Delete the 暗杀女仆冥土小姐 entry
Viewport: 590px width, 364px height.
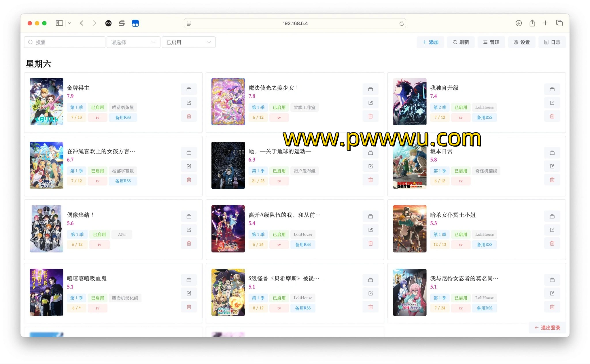pos(552,244)
